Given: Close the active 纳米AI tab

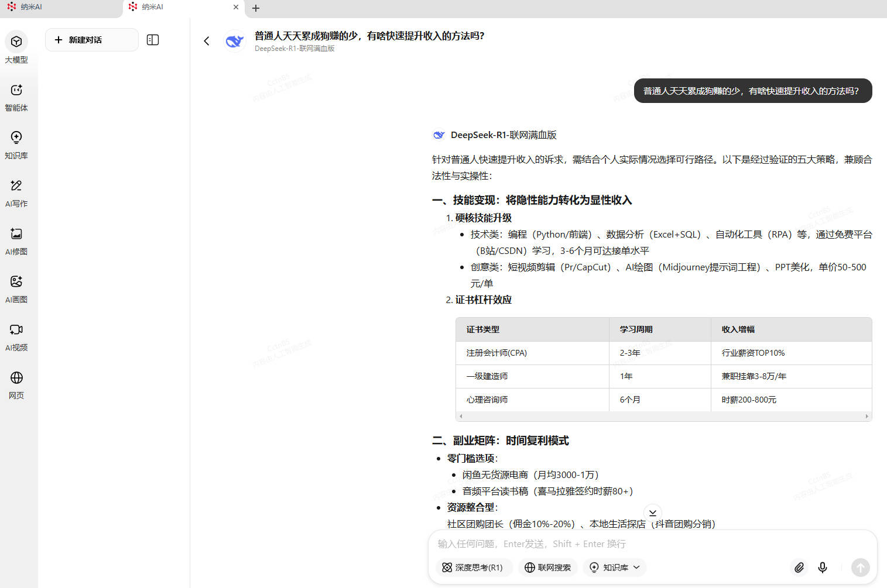Looking at the screenshot, I should (x=236, y=7).
